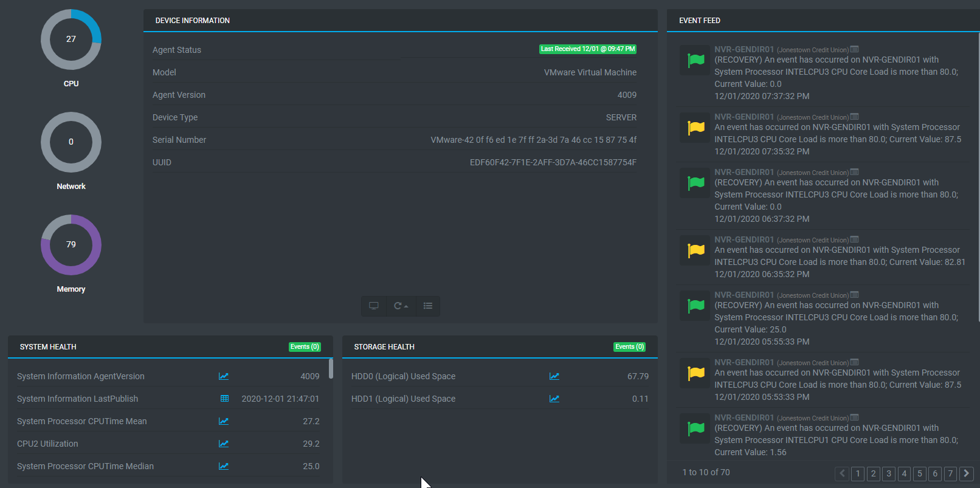Go to event feed page 1
Screen dimensions: 980x488
[x=858, y=473]
